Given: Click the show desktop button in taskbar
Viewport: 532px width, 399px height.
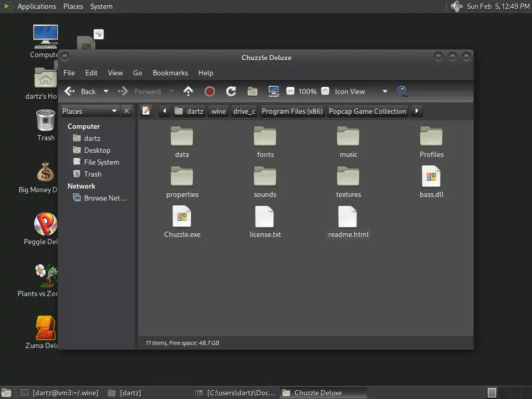Looking at the screenshot, I should (x=6, y=393).
